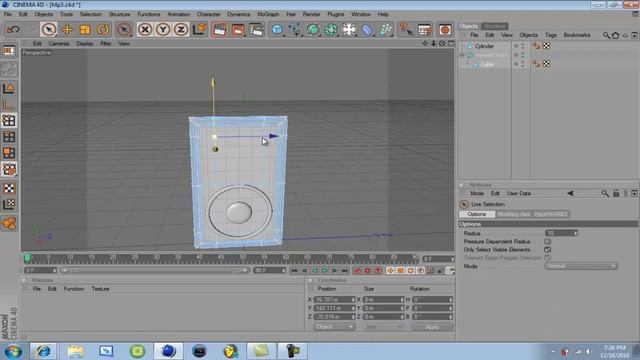Select the Rotate tool
640x360 pixels.
pyautogui.click(x=103, y=29)
